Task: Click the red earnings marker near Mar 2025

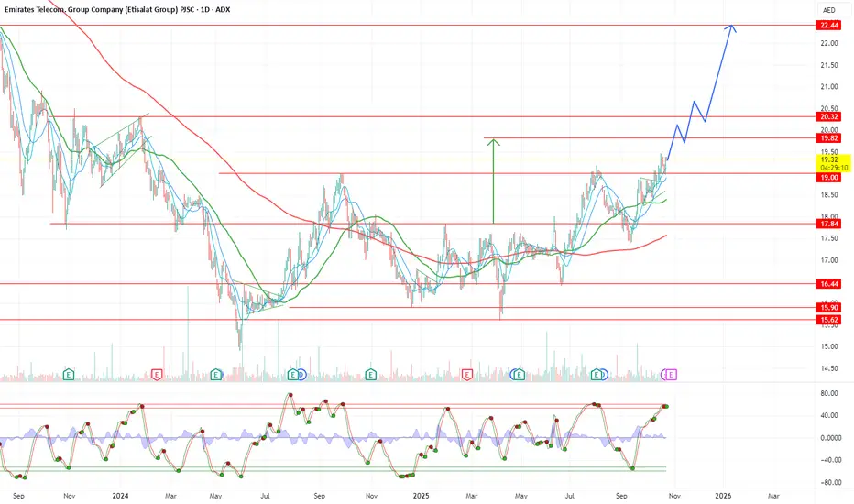Action: (x=467, y=374)
